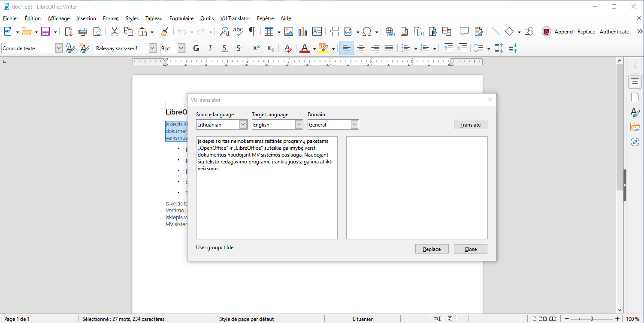Image resolution: width=644 pixels, height=323 pixels.
Task: Click the Paste clipboard icon
Action: pyautogui.click(x=142, y=31)
